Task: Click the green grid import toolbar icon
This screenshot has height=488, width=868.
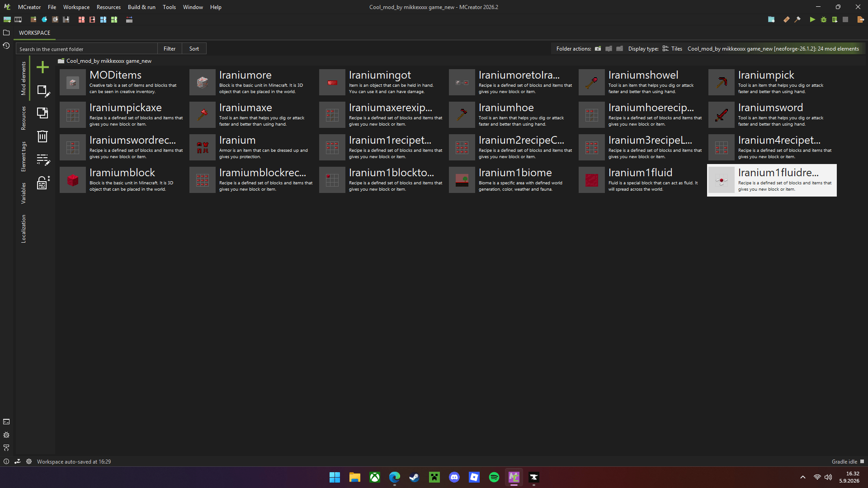Action: [114, 19]
